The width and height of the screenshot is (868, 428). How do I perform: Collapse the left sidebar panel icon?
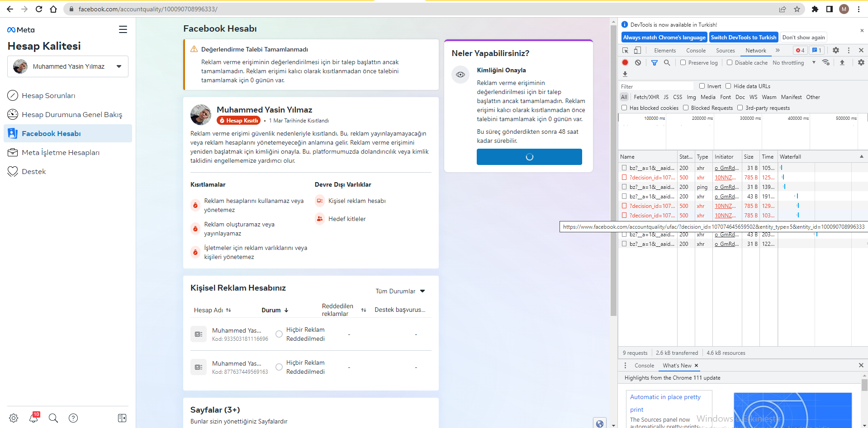[122, 418]
